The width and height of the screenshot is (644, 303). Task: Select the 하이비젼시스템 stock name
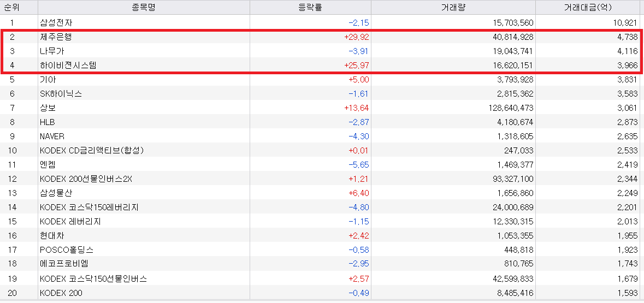pos(68,66)
